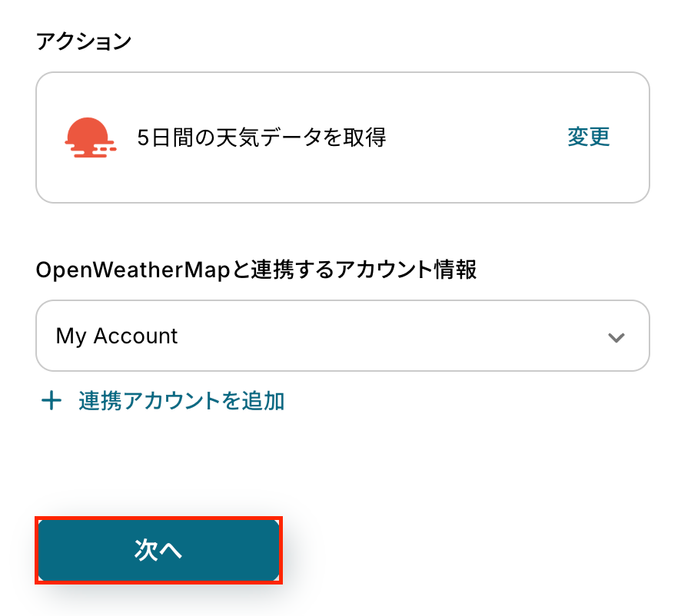This screenshot has width=681, height=616.
Task: Click the down arrow beside My Account
Action: click(x=616, y=337)
